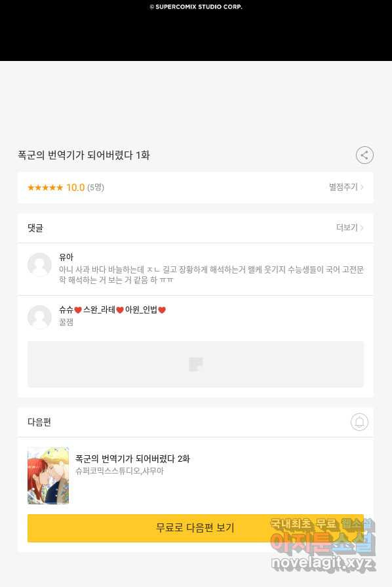Image resolution: width=392 pixels, height=587 pixels.
Task: Tap the share icon next to episode title
Action: point(364,155)
